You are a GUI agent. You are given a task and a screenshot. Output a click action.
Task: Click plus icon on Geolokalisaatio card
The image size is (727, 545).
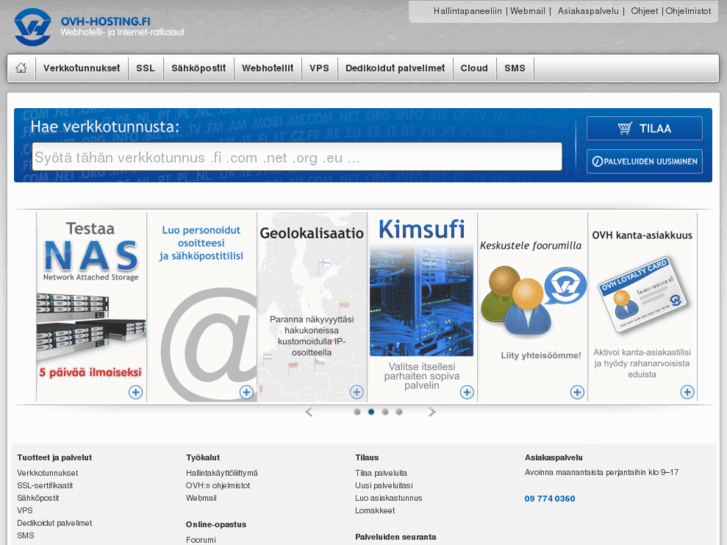click(357, 392)
